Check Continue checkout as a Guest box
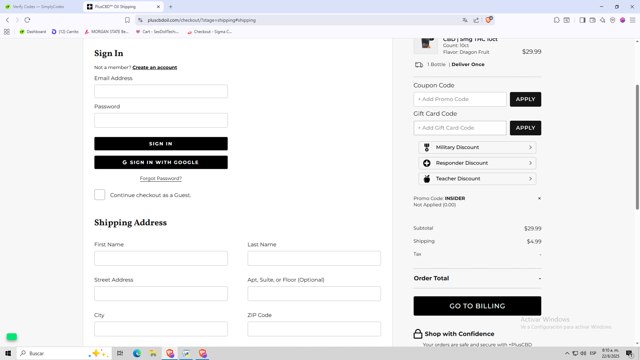This screenshot has width=640, height=360. pyautogui.click(x=100, y=195)
